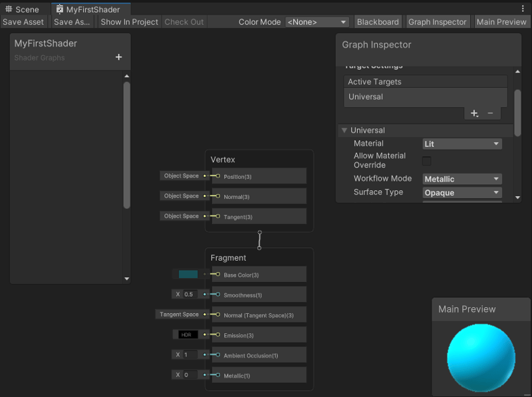Open the Color Mode dropdown
Viewport: 532px width, 397px height.
coord(317,22)
